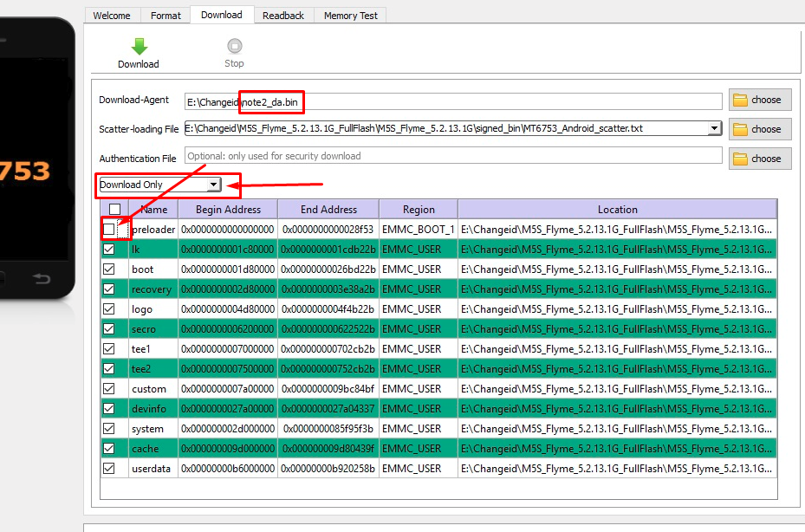Screen dimensions: 805x532
Task: Click the Location path of system row
Action: click(x=617, y=428)
